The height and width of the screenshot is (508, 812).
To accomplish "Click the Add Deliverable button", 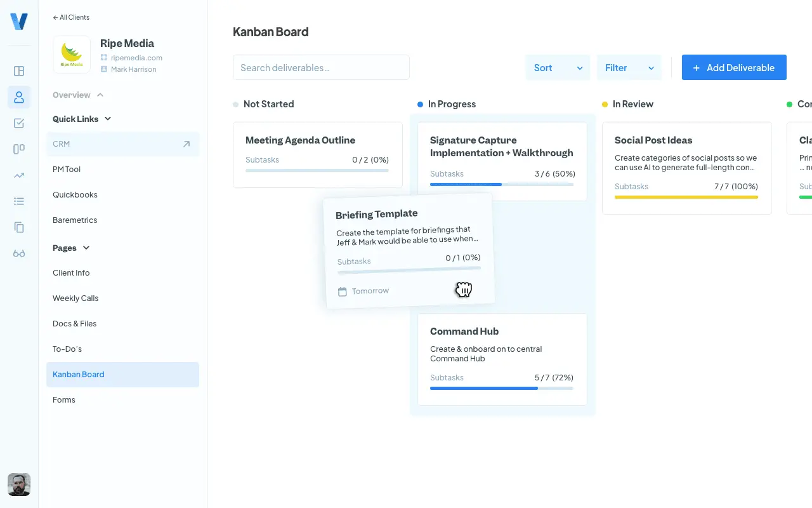I will (734, 68).
